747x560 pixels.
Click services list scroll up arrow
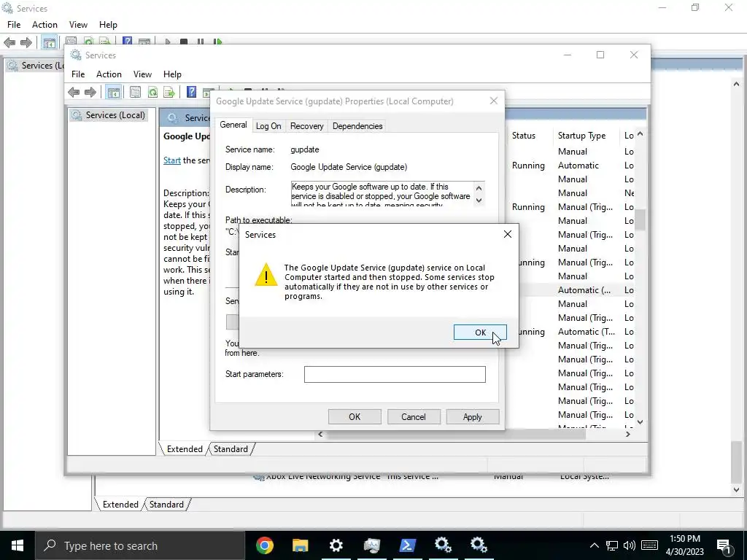[640, 135]
